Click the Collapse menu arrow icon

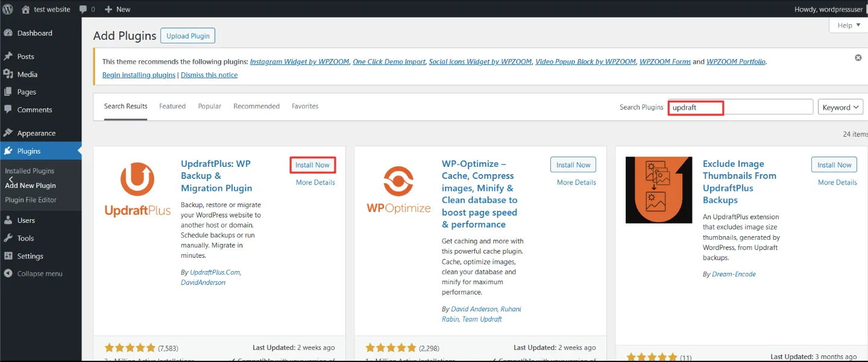click(x=8, y=273)
